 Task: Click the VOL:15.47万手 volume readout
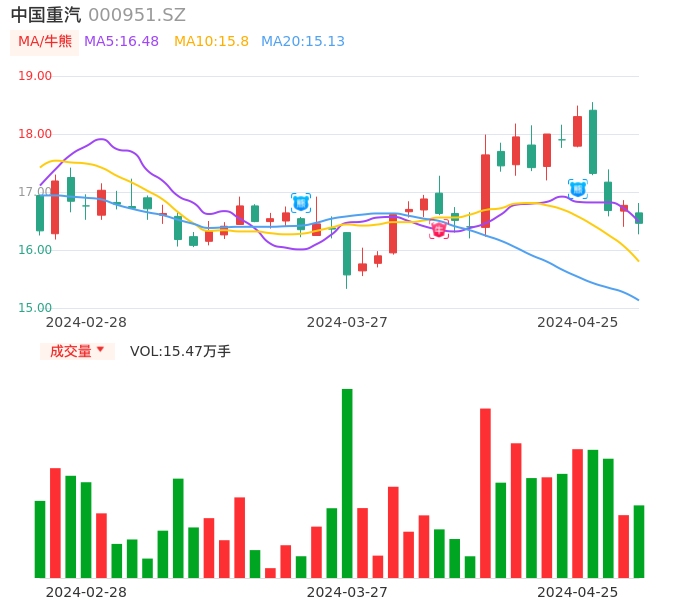(180, 351)
